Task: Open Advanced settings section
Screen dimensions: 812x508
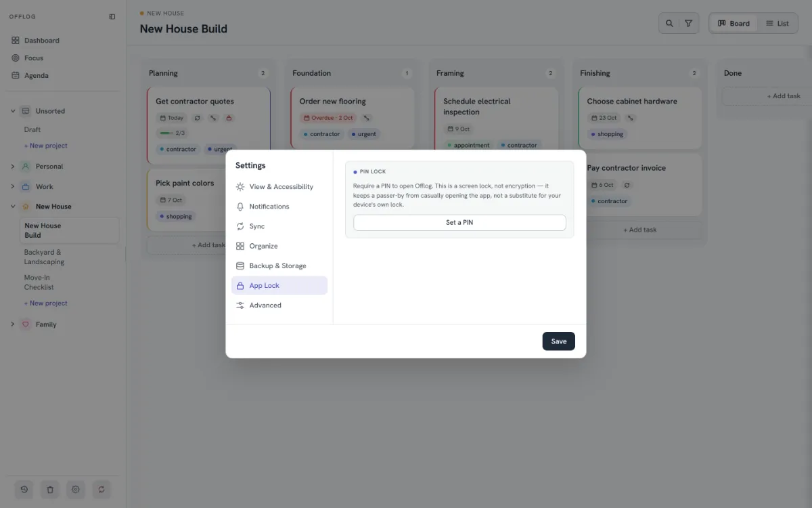Action: (279, 305)
